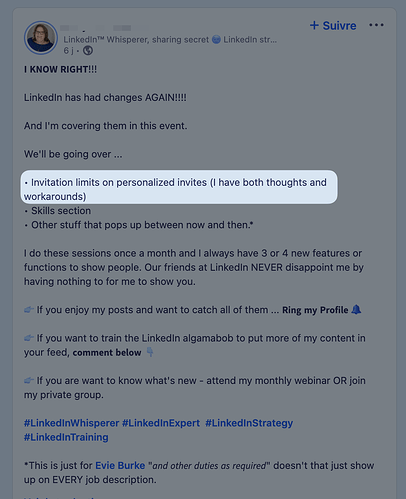Viewport: 406px width, 499px height.
Task: Click the bell emoji after Ring my Profile
Action: tap(356, 310)
